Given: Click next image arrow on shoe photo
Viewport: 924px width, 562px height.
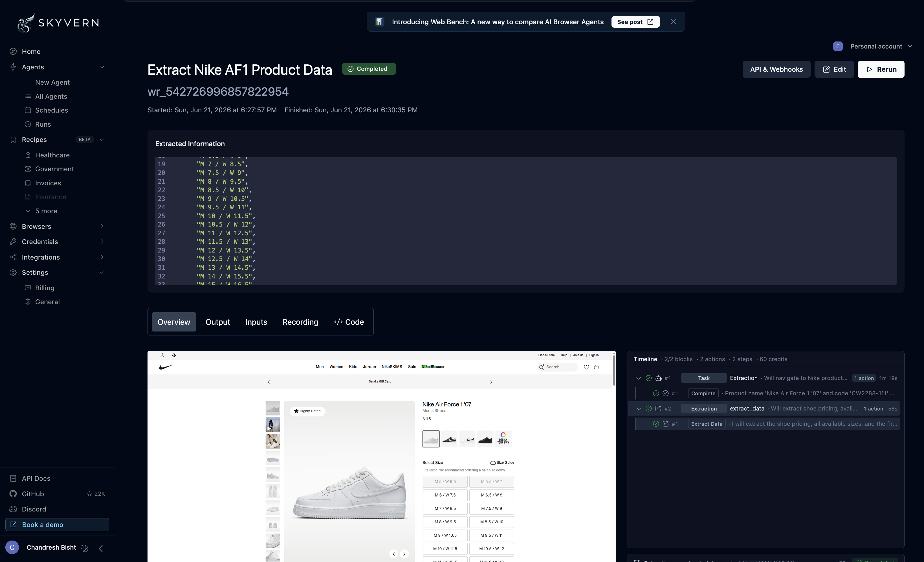Looking at the screenshot, I should (x=404, y=554).
